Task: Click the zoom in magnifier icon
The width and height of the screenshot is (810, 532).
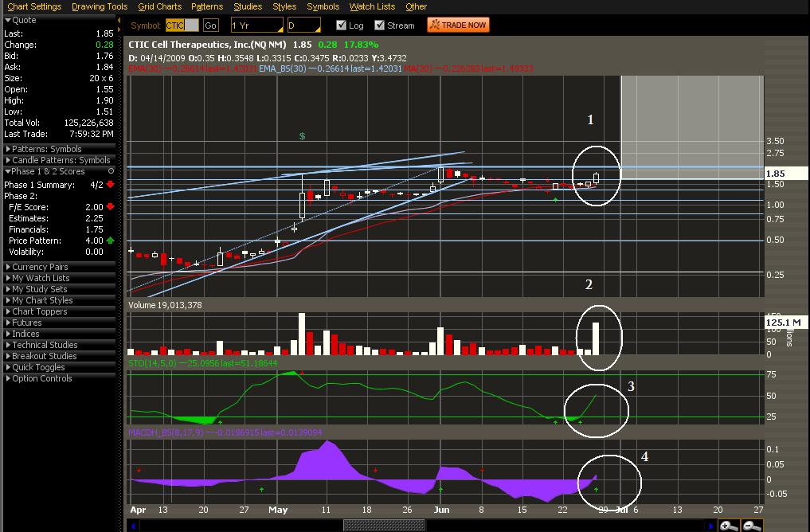Action: point(729,526)
